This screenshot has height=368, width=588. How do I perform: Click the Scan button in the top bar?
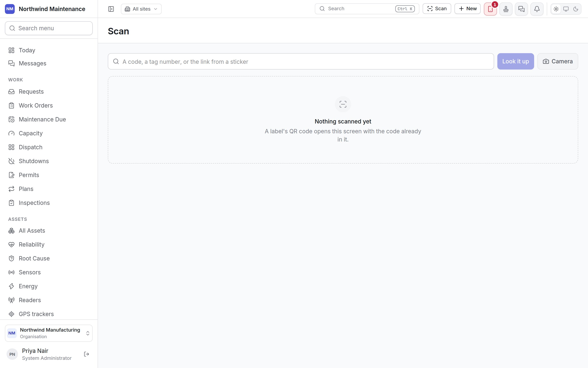[437, 9]
